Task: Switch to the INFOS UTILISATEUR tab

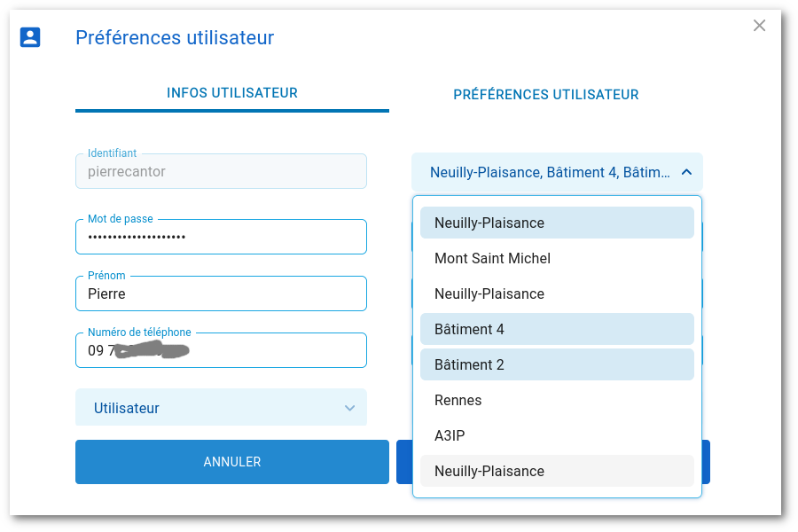Action: pyautogui.click(x=232, y=93)
